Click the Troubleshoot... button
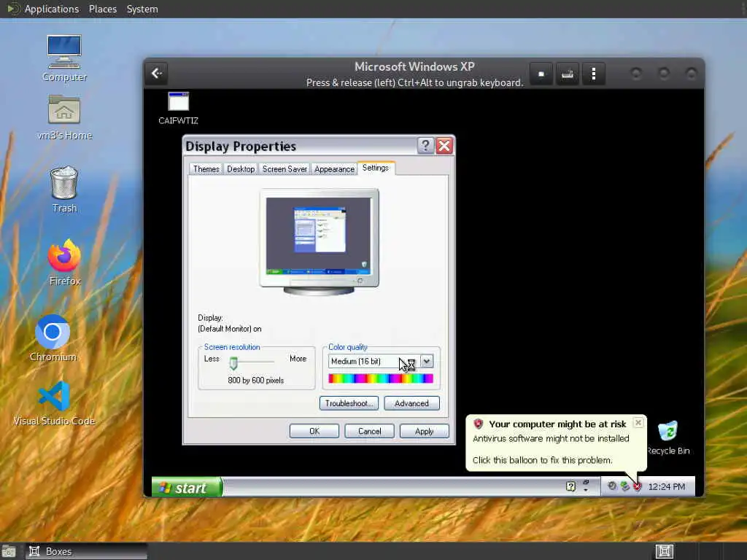 pyautogui.click(x=349, y=403)
